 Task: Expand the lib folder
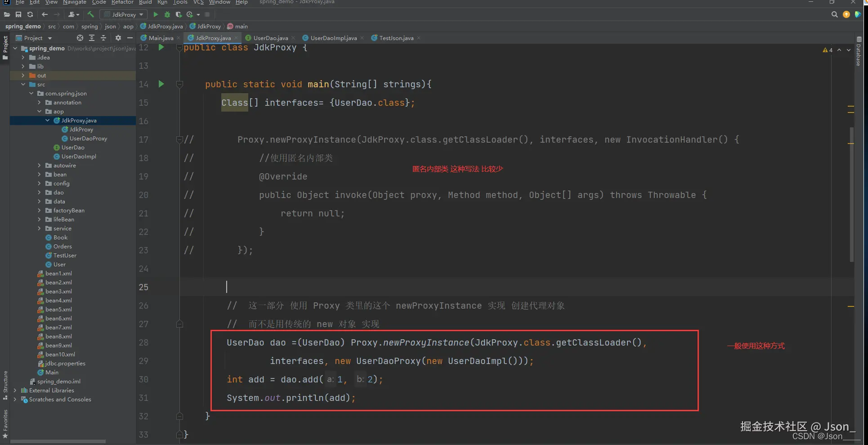[x=23, y=66]
